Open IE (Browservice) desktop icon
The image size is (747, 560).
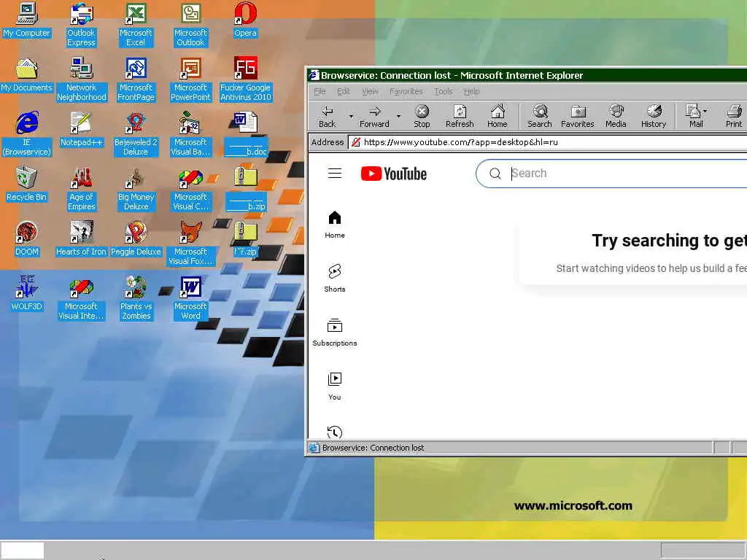27,134
